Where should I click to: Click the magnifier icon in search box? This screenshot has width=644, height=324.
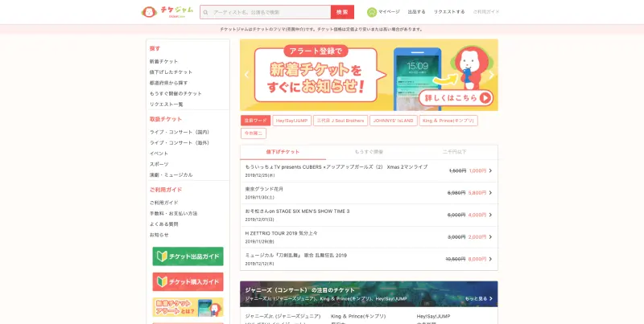[x=206, y=12]
